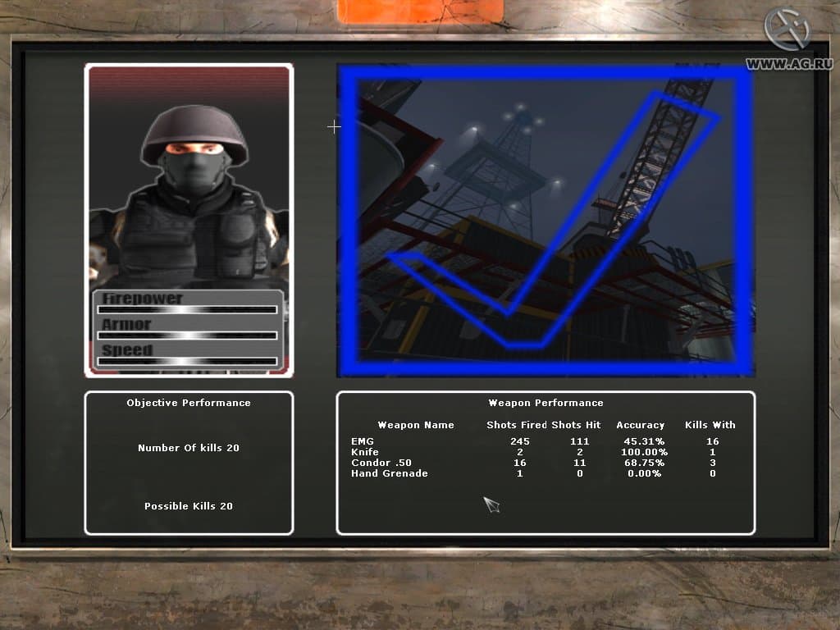Screen dimensions: 840x630
Task: Click the EMG accuracy value 45.31%
Action: (x=644, y=441)
